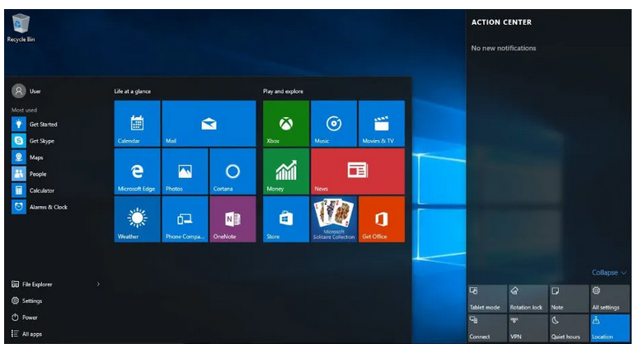Open Get Skype from Most used
Viewport: 644px width, 344px height.
tap(33, 140)
